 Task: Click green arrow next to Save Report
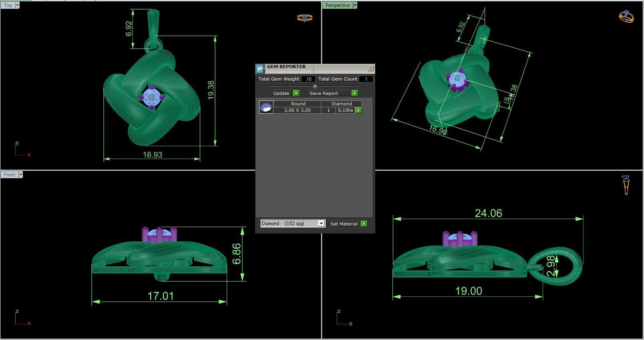[354, 93]
